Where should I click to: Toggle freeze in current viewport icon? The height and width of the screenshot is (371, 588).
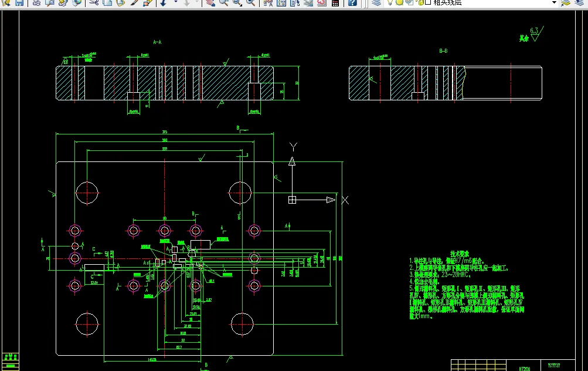tap(410, 2)
